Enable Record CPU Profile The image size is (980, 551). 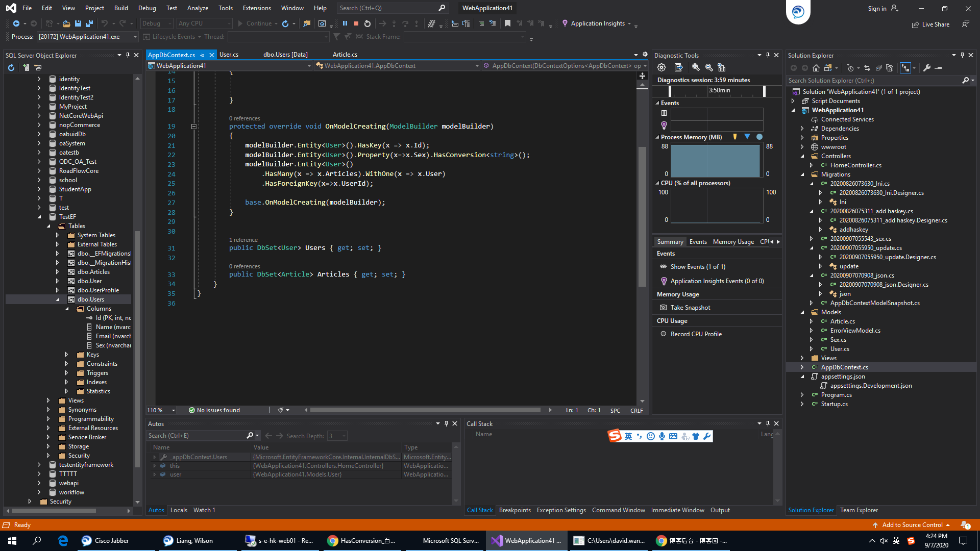pyautogui.click(x=696, y=334)
